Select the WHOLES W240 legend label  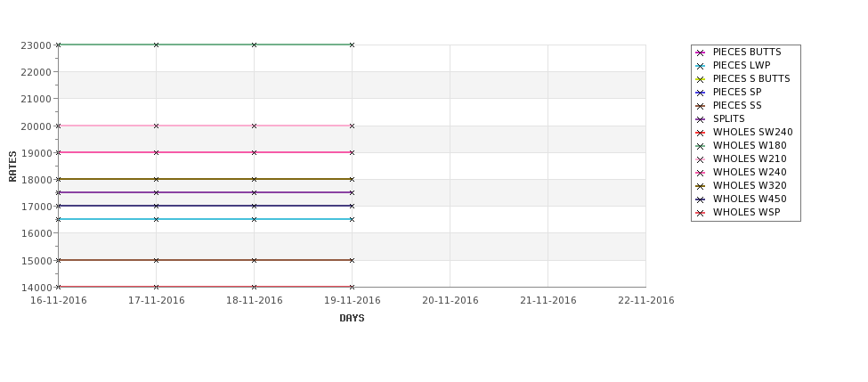click(x=750, y=172)
